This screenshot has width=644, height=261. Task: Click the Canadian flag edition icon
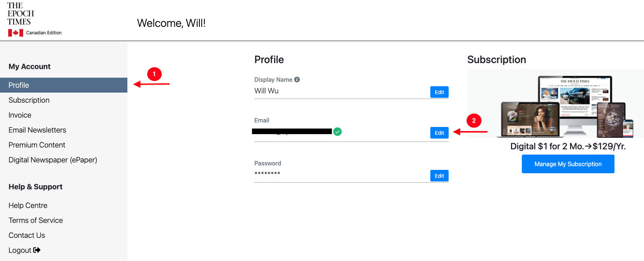(x=16, y=33)
